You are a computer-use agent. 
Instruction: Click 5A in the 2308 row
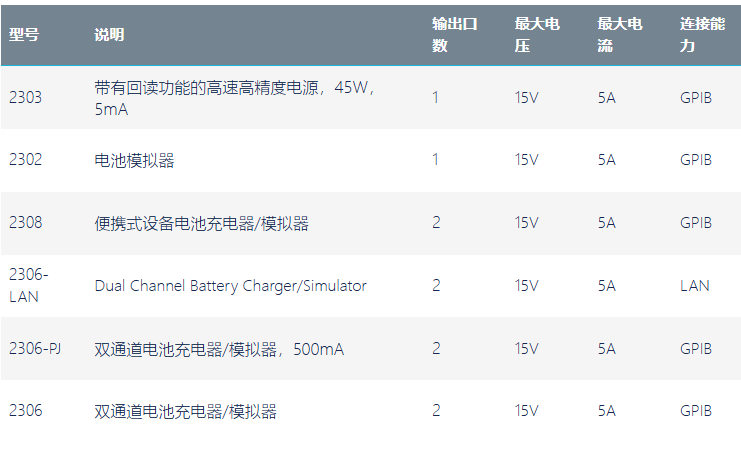[607, 223]
